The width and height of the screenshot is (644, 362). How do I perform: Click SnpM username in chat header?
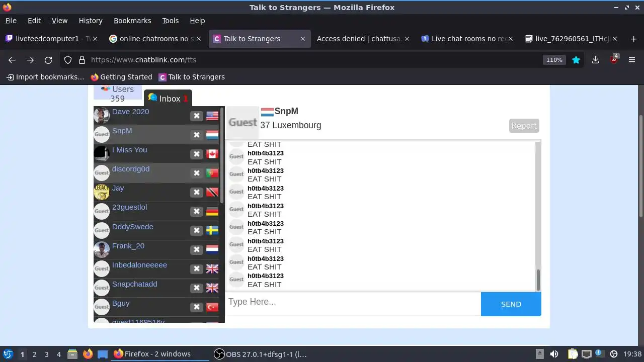point(286,111)
